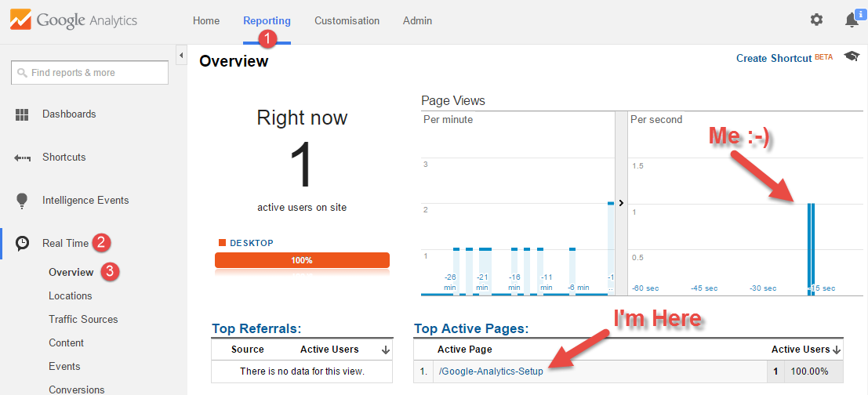Click the Google Analytics logo
868x395 pixels.
(72, 21)
